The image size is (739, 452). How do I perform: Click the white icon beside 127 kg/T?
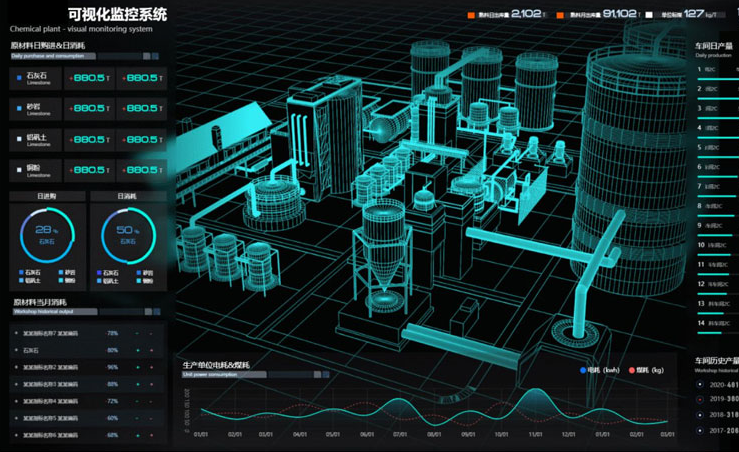(x=649, y=15)
